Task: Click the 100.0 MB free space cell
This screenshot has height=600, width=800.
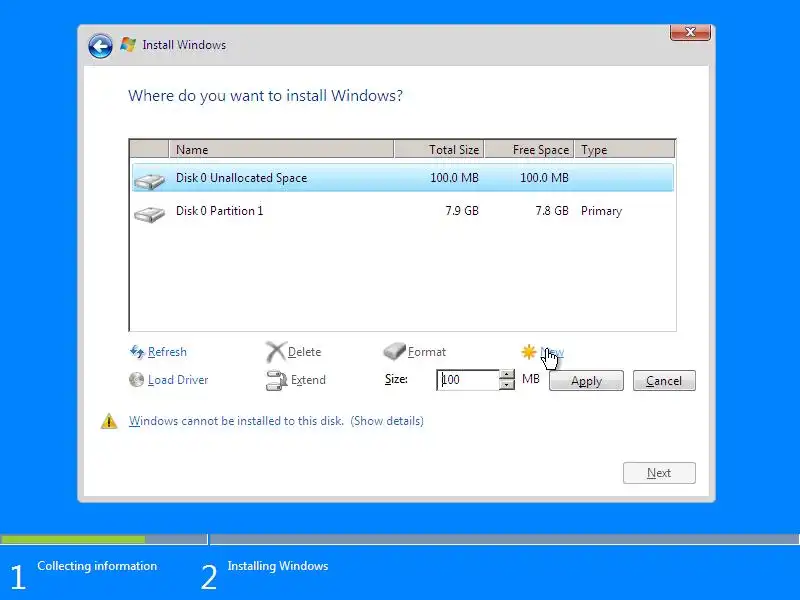Action: tap(544, 178)
